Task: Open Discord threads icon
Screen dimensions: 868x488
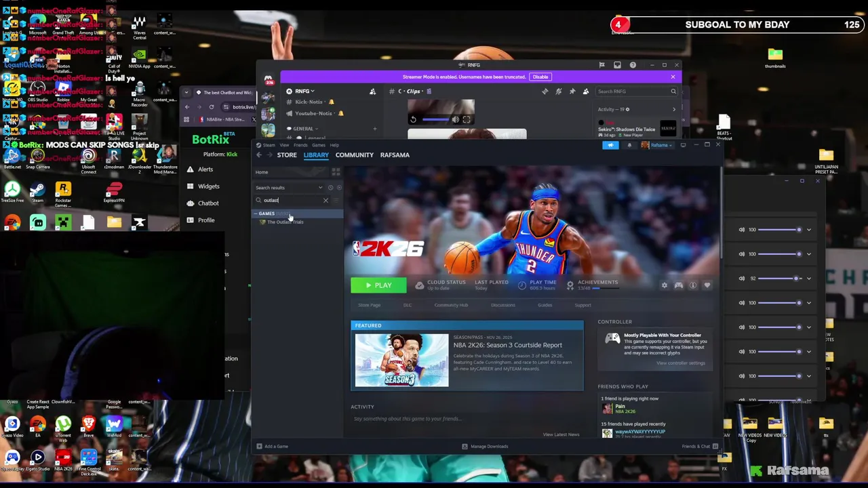Action: 545,91
